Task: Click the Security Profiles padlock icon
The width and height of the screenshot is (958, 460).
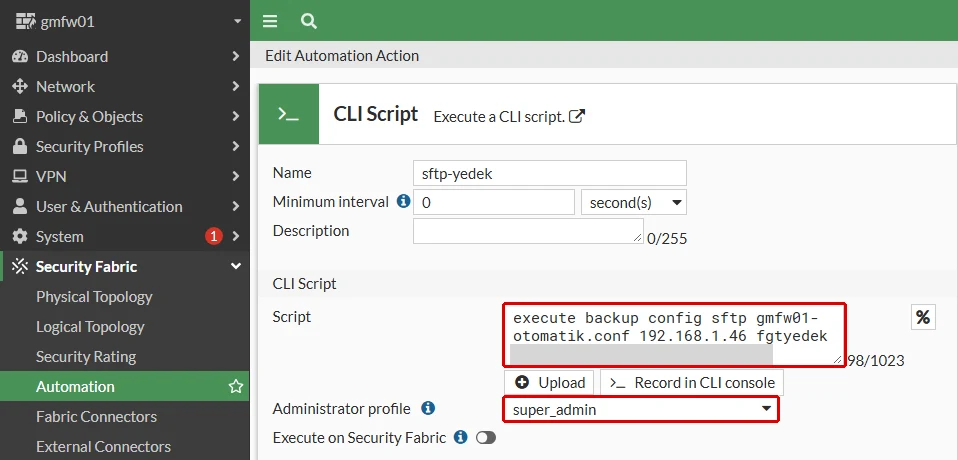Action: (20, 146)
